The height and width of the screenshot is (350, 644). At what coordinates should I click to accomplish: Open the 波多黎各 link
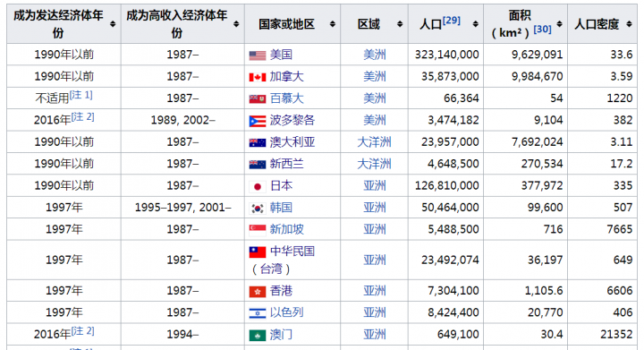(x=292, y=120)
